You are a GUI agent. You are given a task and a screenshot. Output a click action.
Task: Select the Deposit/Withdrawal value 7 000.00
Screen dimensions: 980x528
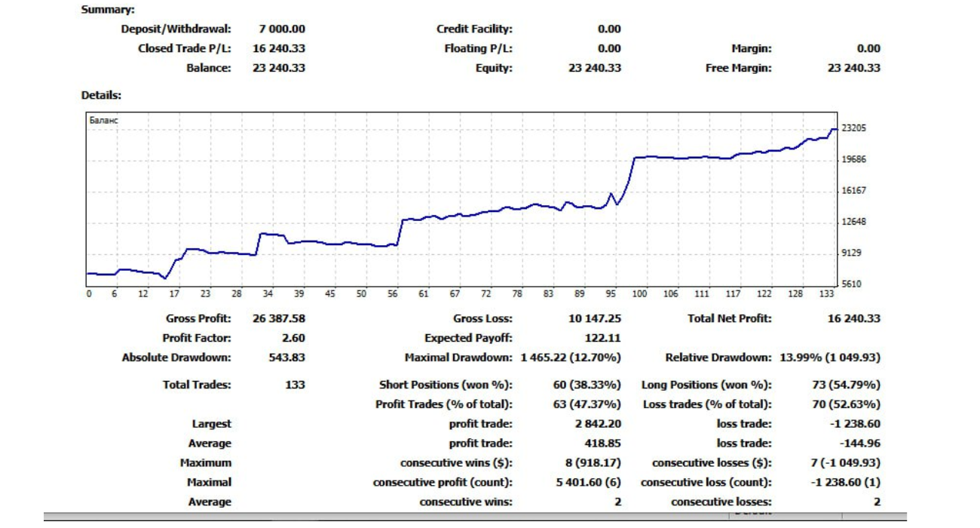[281, 29]
